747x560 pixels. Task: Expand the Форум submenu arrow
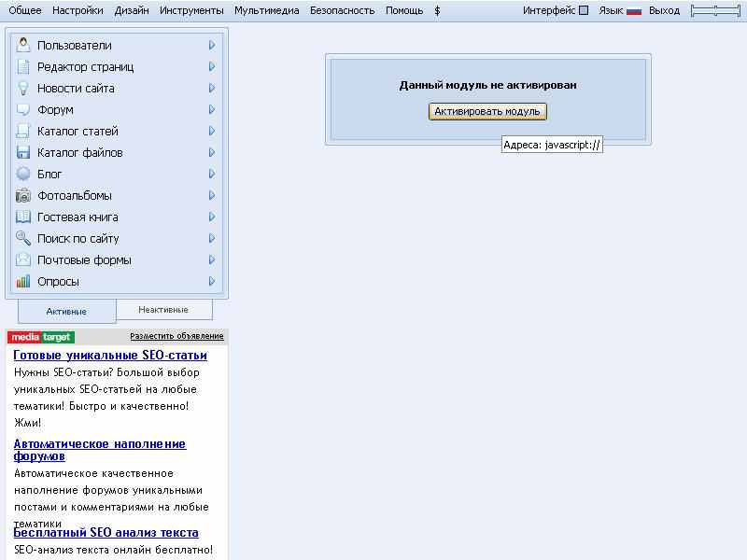pyautogui.click(x=212, y=109)
